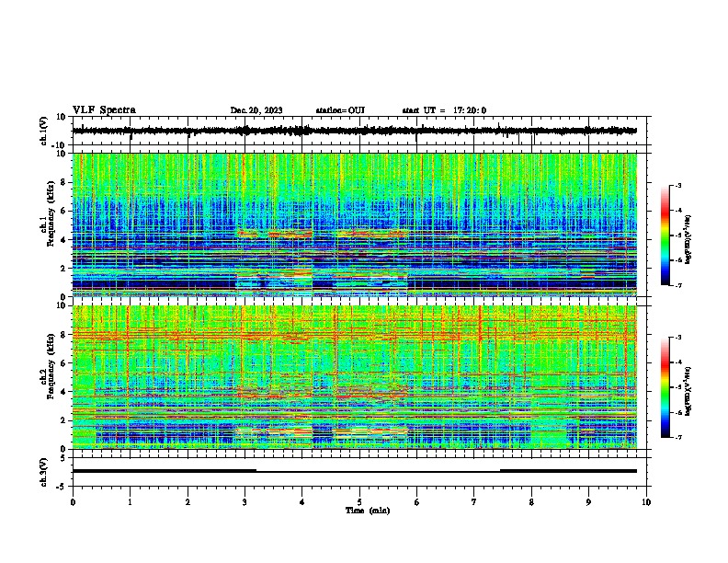The width and height of the screenshot is (728, 563).
Task: Click the ch.2 spectrogram color scale bar
Action: [x=665, y=387]
